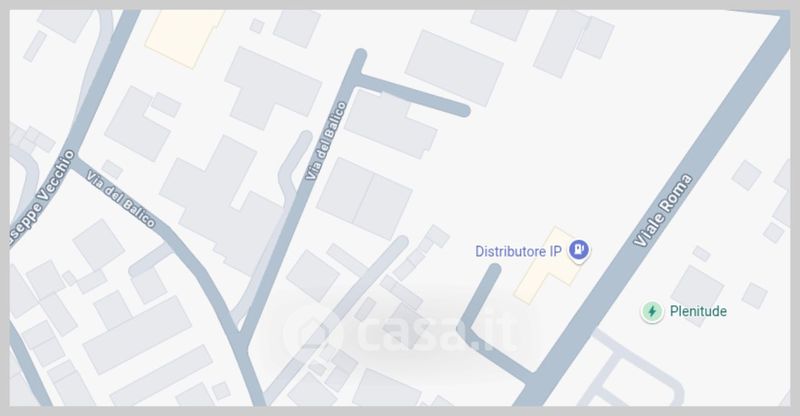
Task: Select the yellow highlighted building at top left
Action: click(x=184, y=37)
